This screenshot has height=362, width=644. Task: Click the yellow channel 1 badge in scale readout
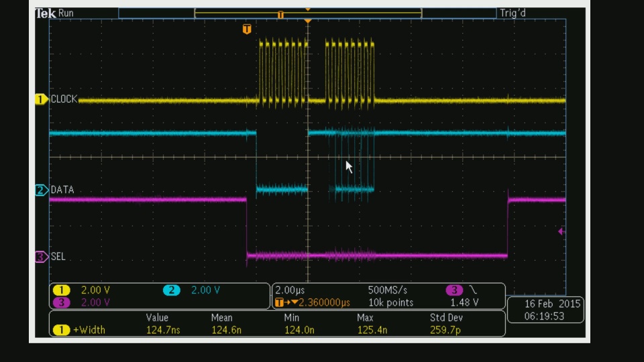coord(62,290)
